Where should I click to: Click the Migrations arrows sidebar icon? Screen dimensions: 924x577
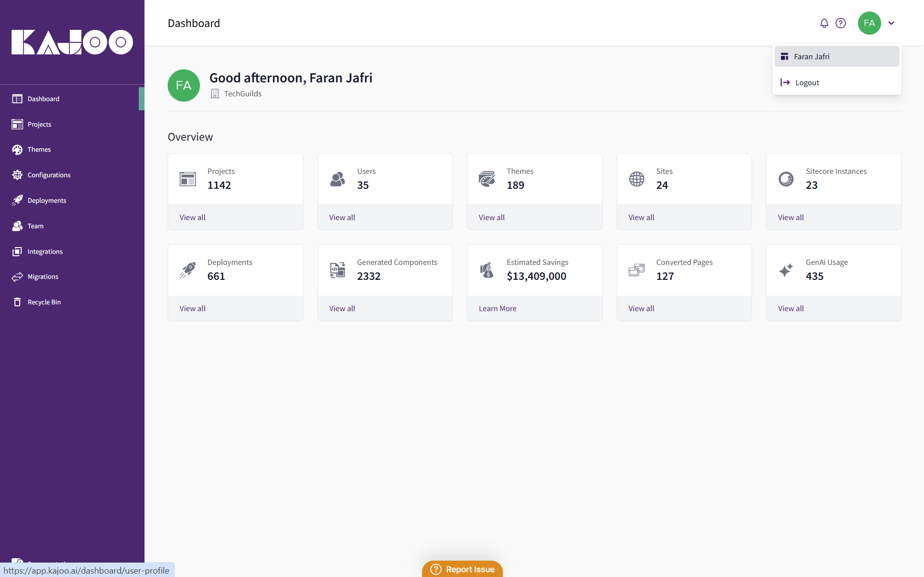[17, 276]
